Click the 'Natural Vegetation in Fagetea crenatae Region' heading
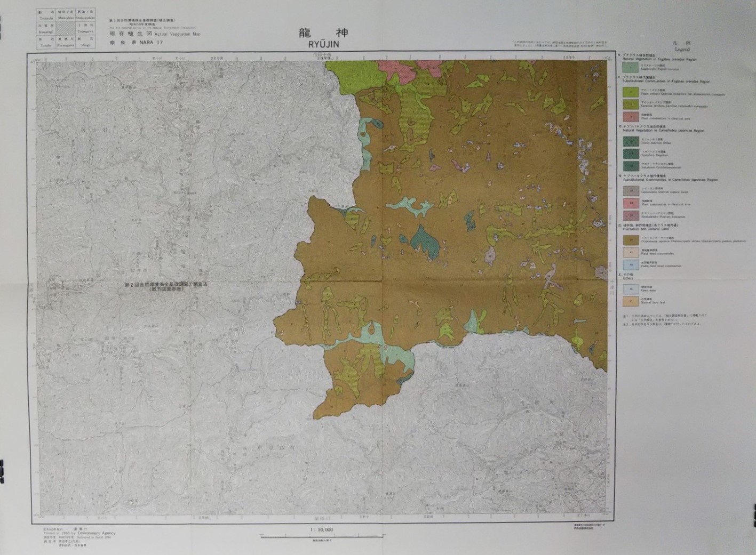Viewport: 756px width, 555px height. point(659,59)
